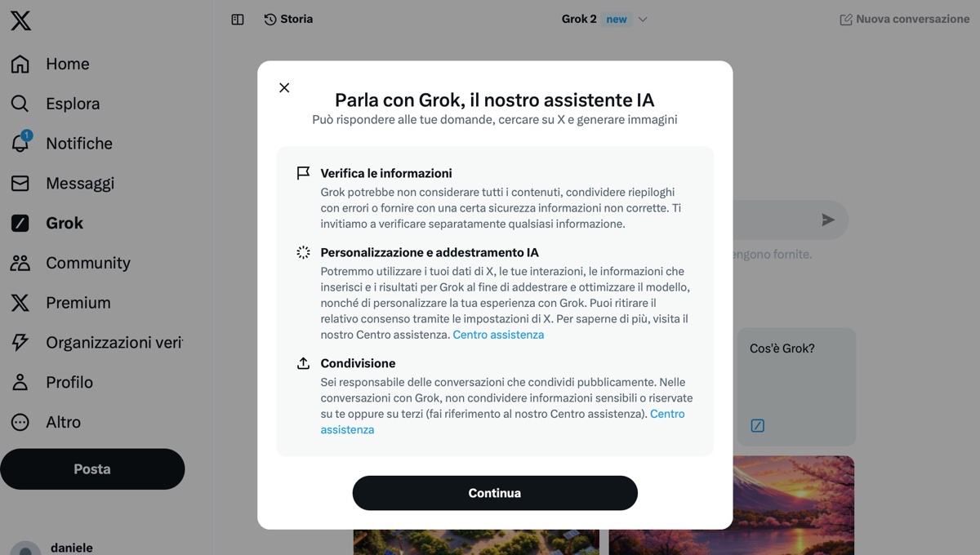
Task: Open Notifiche in the sidebar
Action: click(62, 144)
